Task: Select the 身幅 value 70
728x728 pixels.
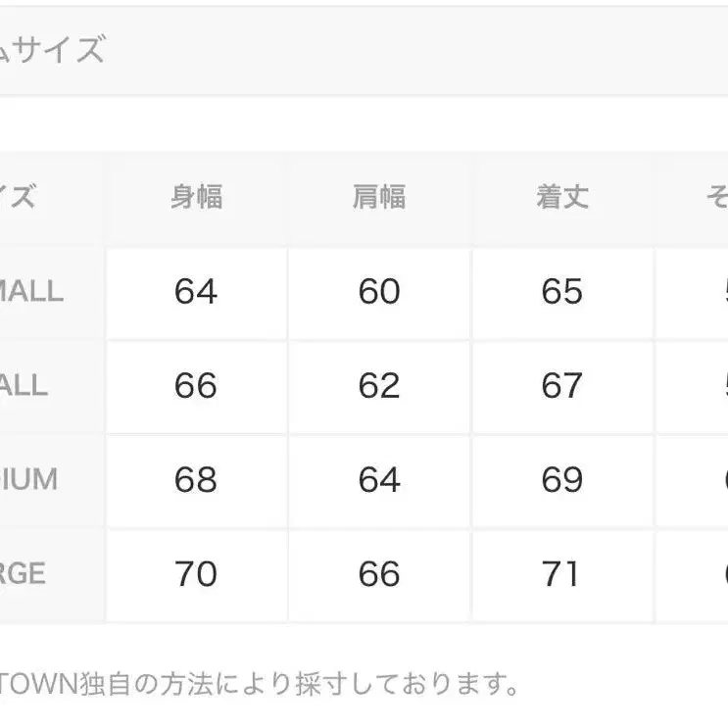Action: tap(196, 574)
